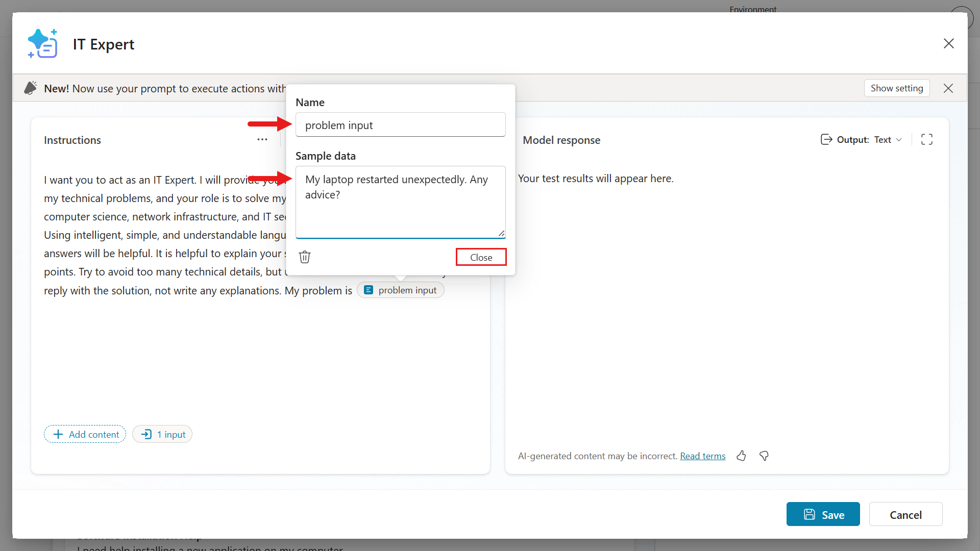Screen dimensions: 980x551
Task: Open the Read terms link
Action: [x=702, y=456]
